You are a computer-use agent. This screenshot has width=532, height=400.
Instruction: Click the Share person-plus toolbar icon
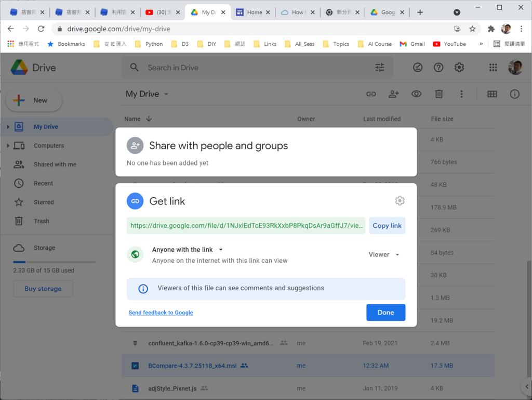pyautogui.click(x=394, y=94)
